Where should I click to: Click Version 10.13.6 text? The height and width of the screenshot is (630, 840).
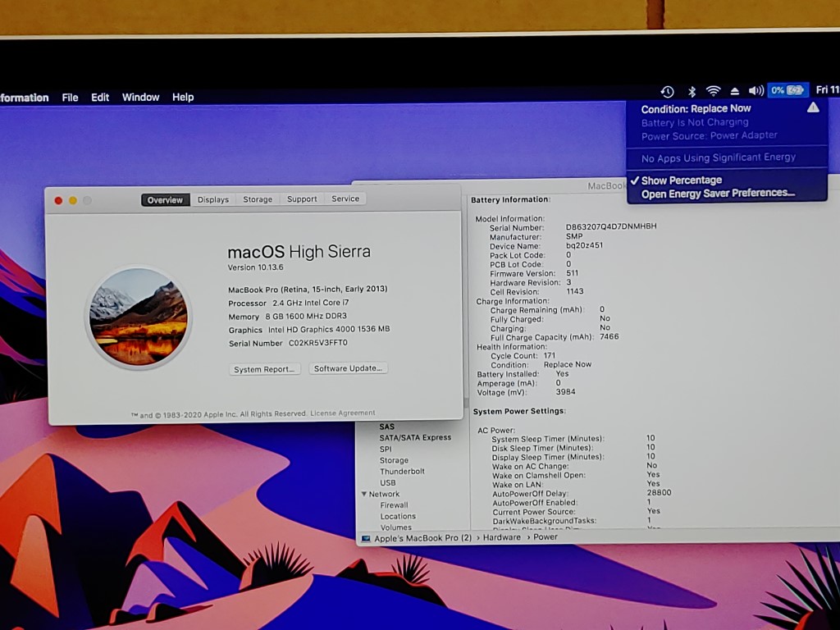coord(256,267)
